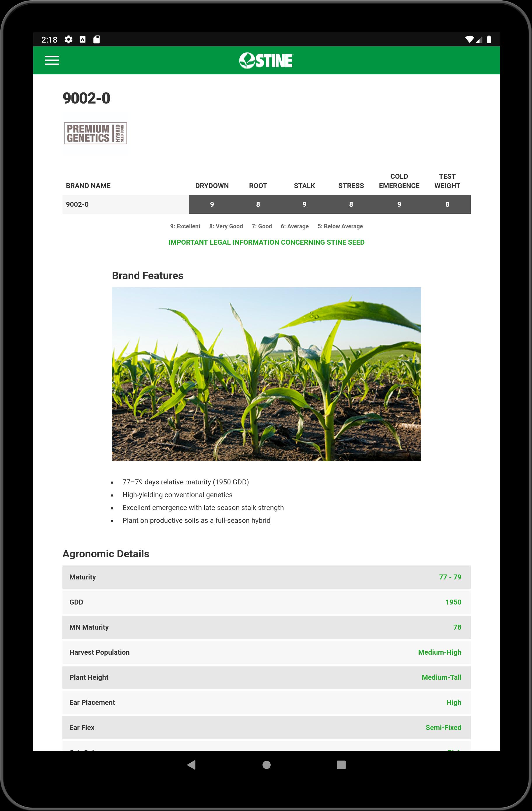Tap the COLD EMERGENCE column header

[x=399, y=181]
